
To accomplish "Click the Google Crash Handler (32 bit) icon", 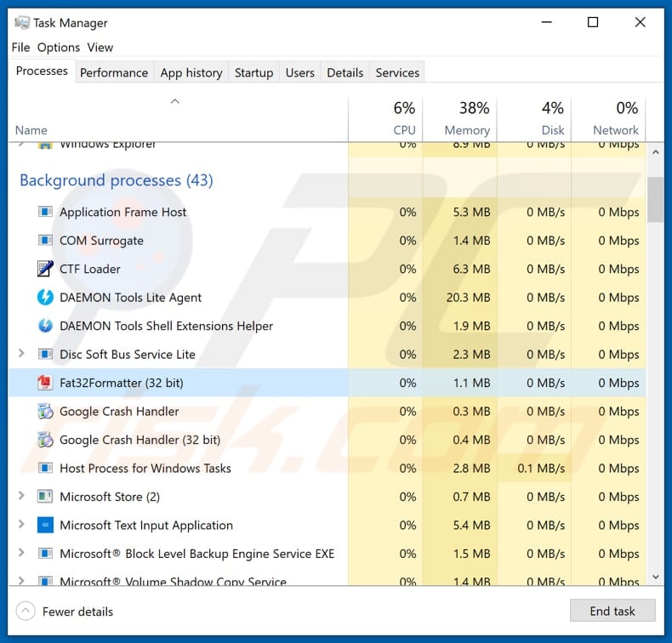I will pos(45,440).
